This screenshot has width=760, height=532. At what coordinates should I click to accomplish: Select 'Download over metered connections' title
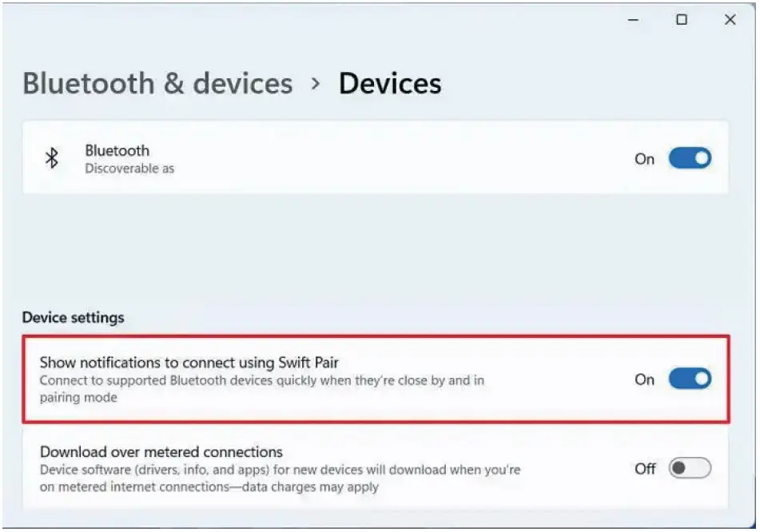pos(161,452)
